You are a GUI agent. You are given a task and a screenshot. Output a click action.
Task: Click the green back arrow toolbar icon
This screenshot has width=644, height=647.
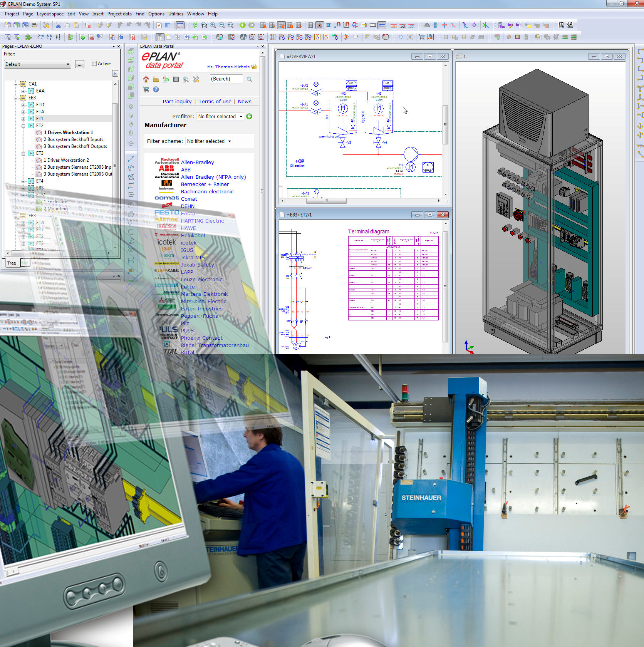coord(242,25)
